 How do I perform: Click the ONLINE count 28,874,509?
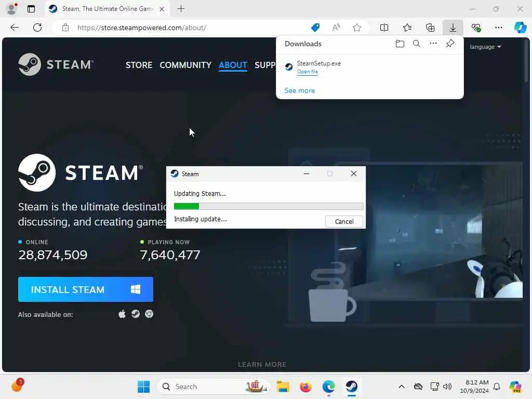(53, 255)
